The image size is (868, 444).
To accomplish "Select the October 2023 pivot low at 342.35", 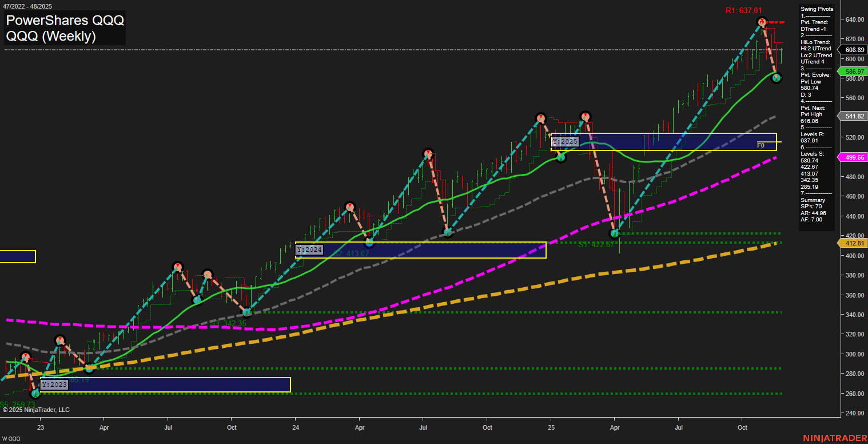I will point(247,312).
